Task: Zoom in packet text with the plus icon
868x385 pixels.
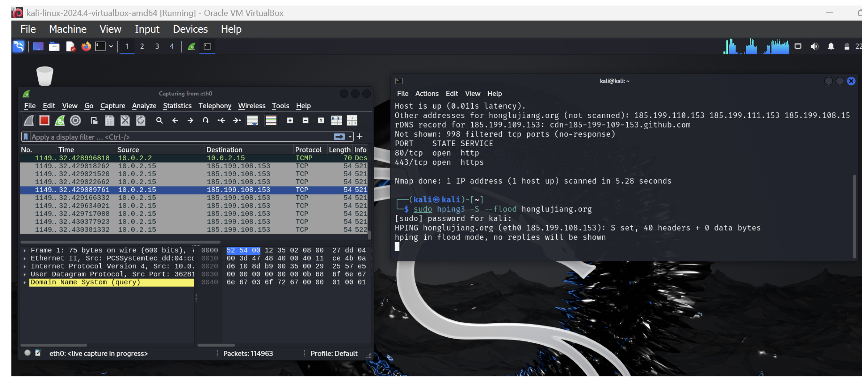Action: 290,121
